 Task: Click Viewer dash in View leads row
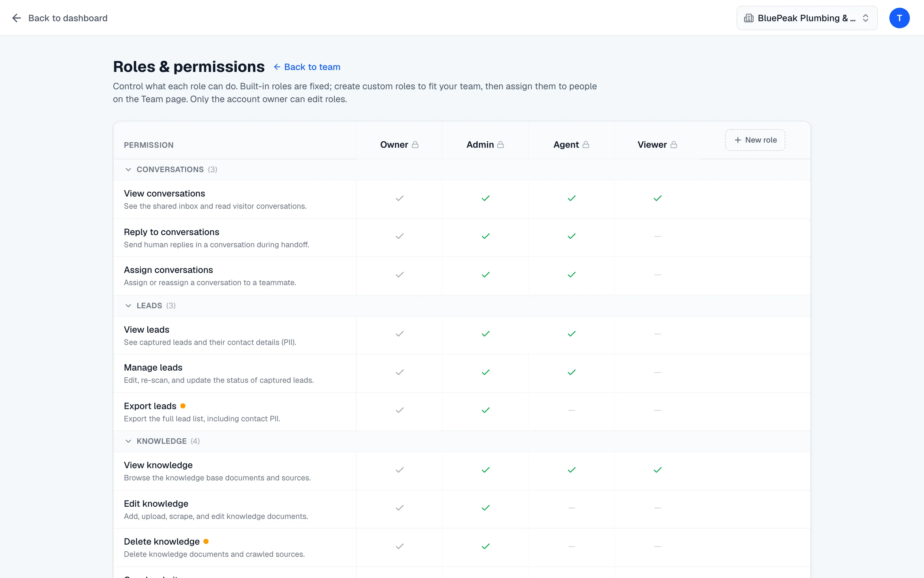click(657, 334)
